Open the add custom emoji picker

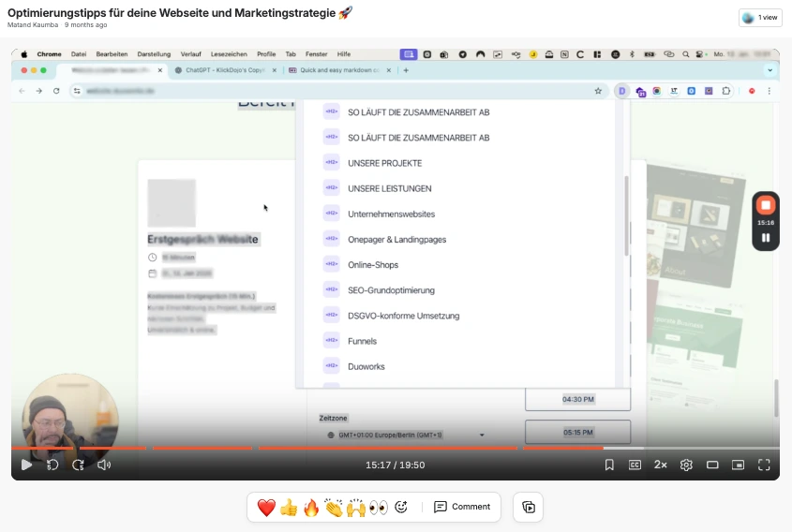401,507
